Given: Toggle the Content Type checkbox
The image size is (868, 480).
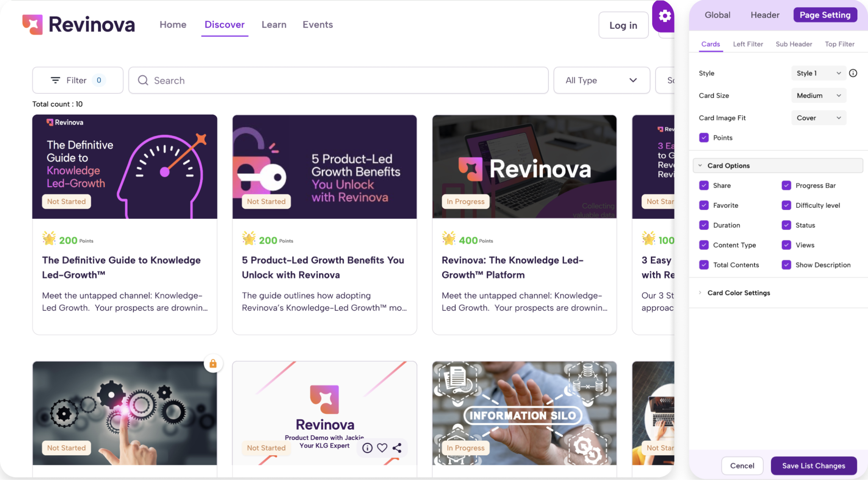Looking at the screenshot, I should [x=704, y=245].
